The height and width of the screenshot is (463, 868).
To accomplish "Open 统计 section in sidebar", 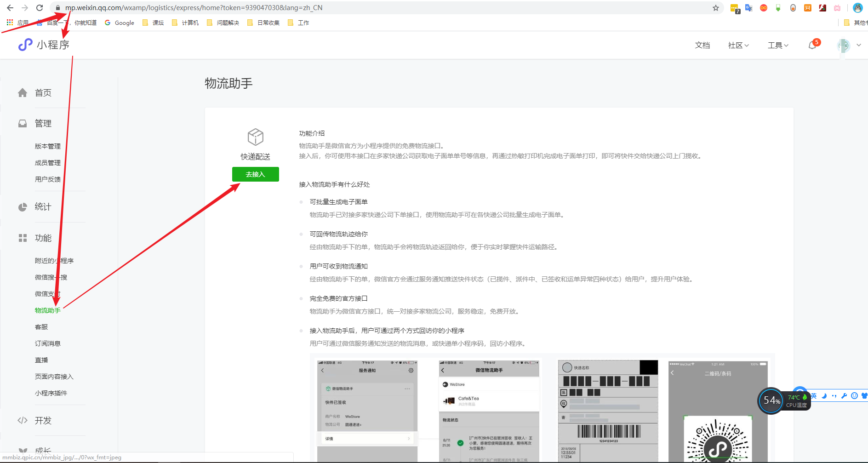I will tap(43, 207).
